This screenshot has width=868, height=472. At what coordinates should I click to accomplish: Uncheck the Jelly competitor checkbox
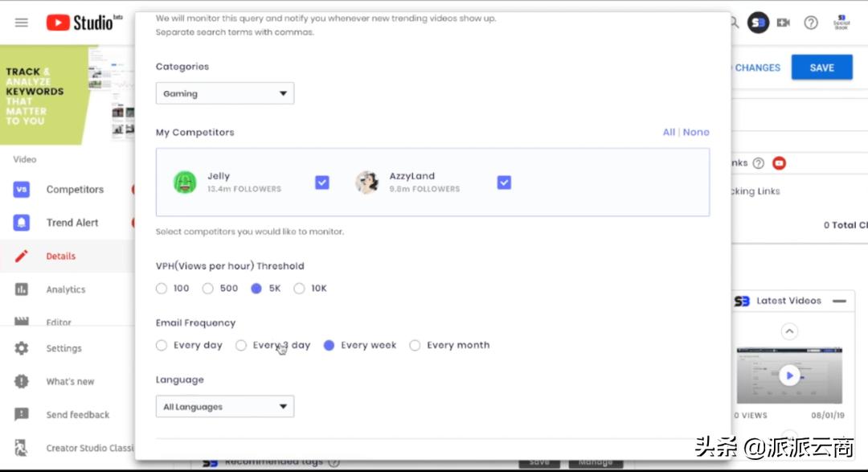coord(322,183)
